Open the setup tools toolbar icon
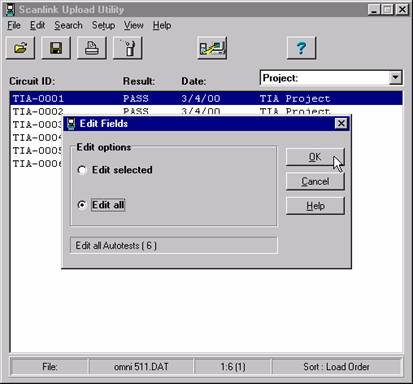This screenshot has width=413, height=384. 128,48
